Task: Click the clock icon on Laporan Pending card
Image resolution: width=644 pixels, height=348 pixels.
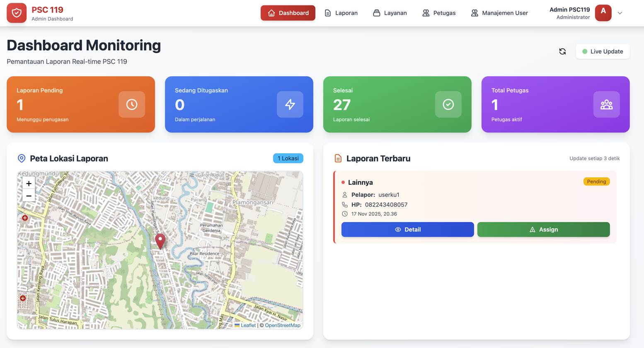Action: 132,104
